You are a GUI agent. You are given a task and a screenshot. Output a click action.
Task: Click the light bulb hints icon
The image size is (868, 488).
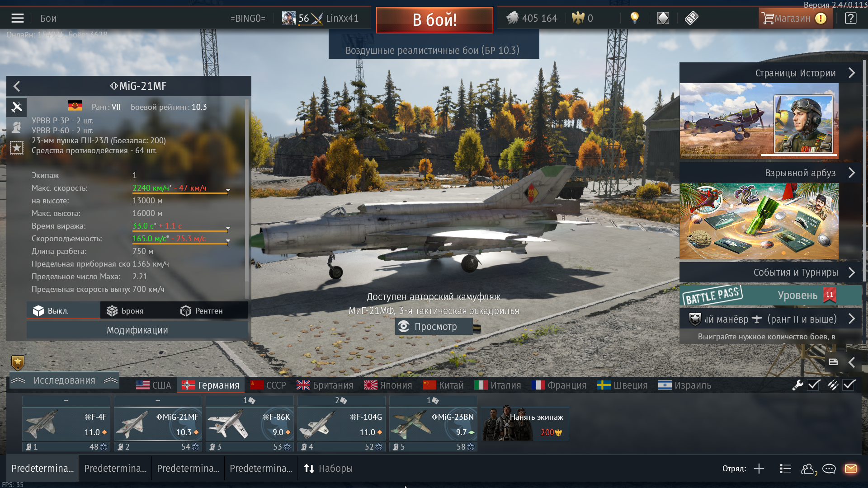(635, 18)
